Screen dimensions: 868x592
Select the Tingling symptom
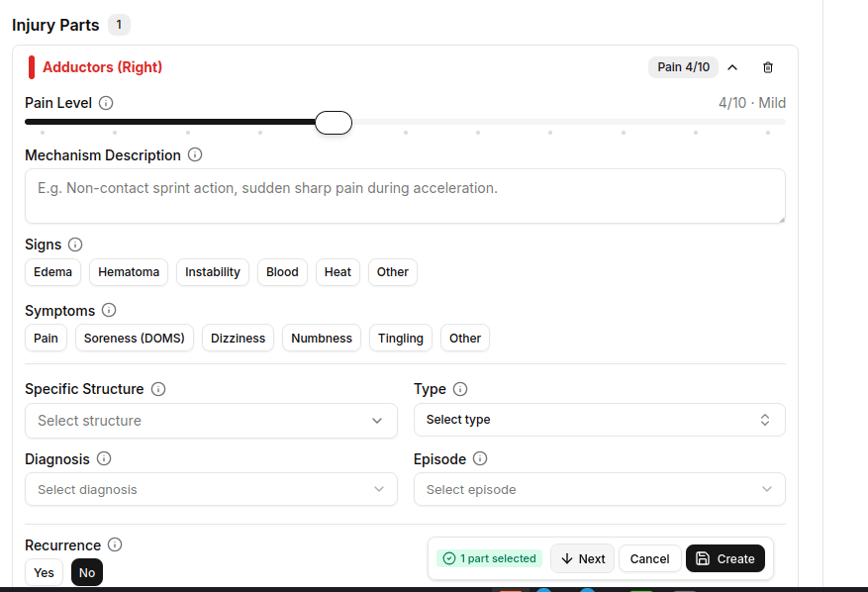tap(401, 339)
